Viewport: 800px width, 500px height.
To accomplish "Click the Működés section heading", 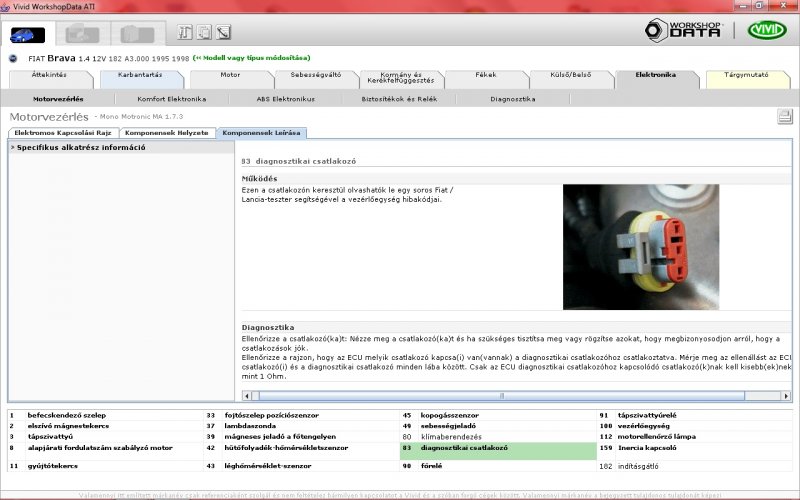I will click(x=259, y=179).
